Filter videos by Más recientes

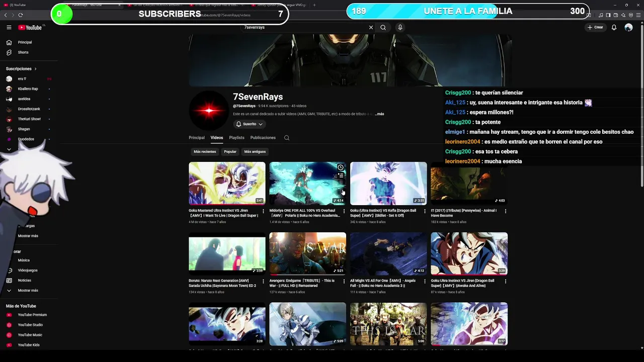tap(205, 151)
